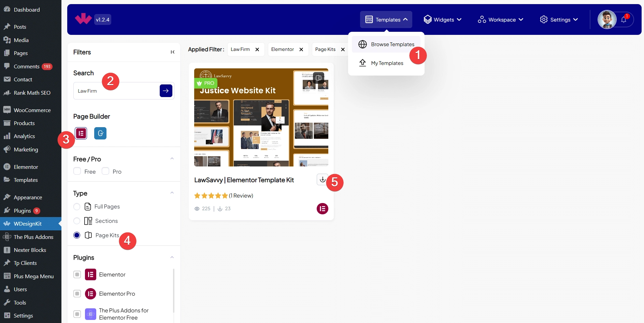Download the LawSavvy template kit
The height and width of the screenshot is (323, 644).
322,179
